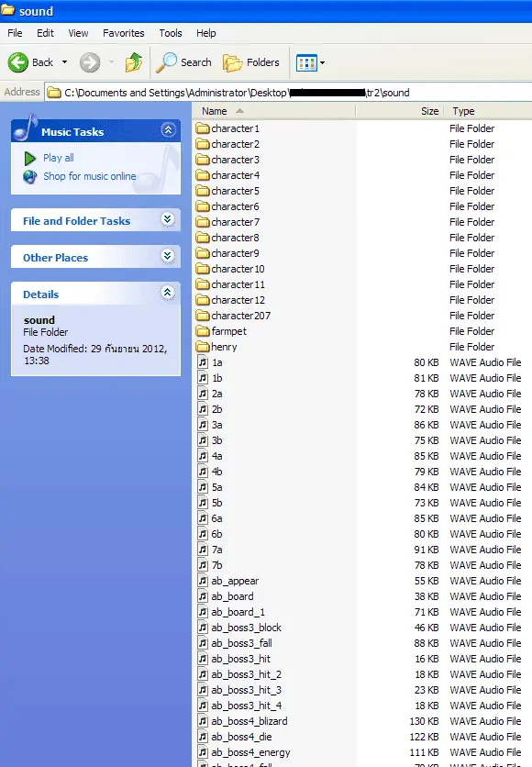Viewport: 532px width, 767px height.
Task: Select the character3 folder name
Action: (235, 160)
